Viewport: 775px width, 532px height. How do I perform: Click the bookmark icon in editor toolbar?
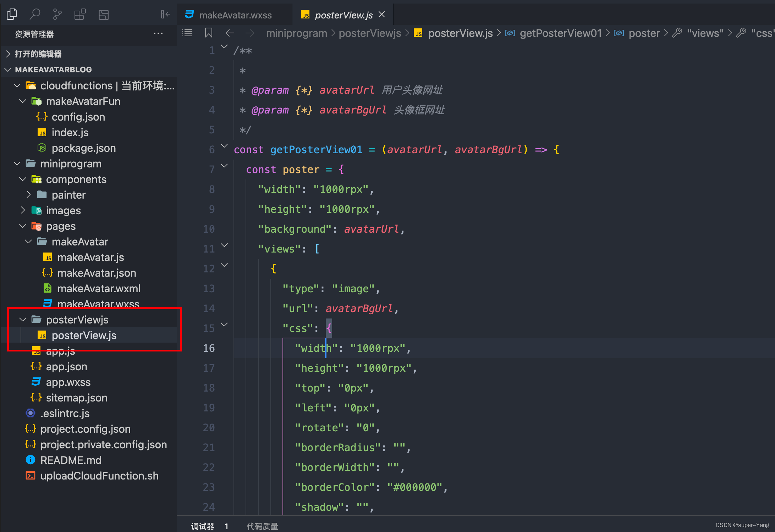click(x=209, y=33)
